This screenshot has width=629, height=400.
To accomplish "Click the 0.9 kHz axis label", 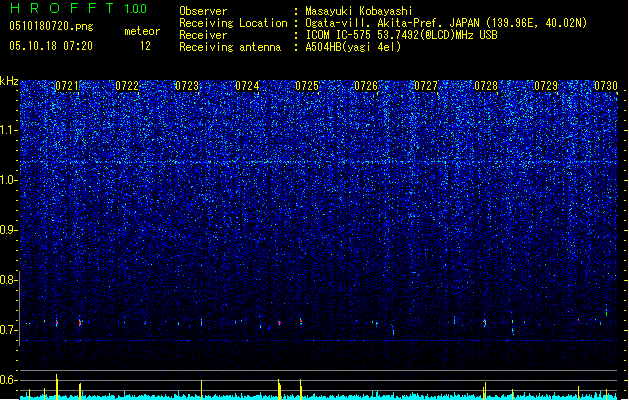I will click(8, 230).
